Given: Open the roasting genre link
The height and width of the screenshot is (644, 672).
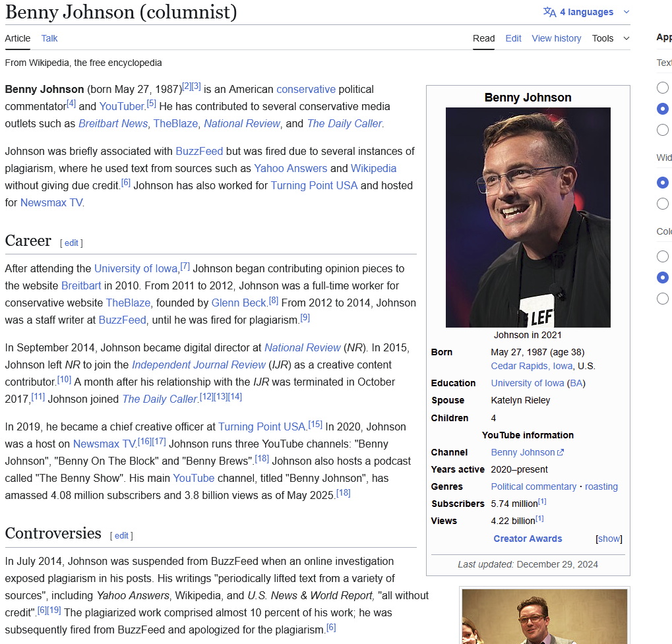Looking at the screenshot, I should click(601, 486).
